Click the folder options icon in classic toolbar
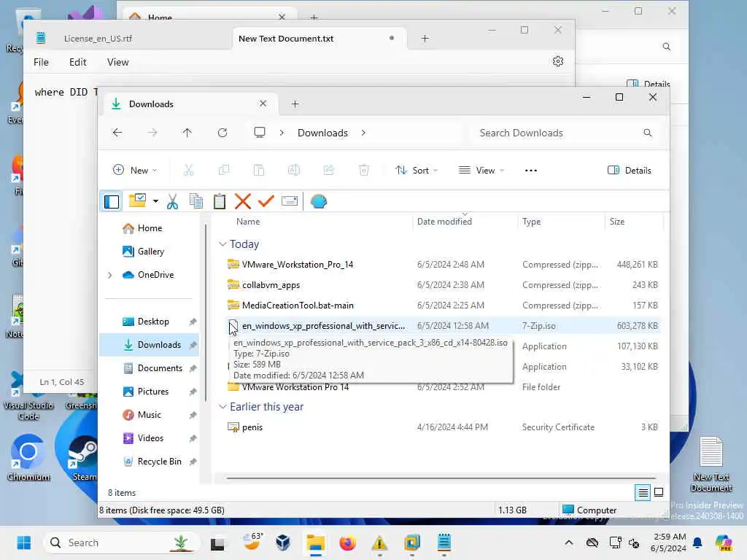The width and height of the screenshot is (747, 560). pyautogui.click(x=138, y=201)
